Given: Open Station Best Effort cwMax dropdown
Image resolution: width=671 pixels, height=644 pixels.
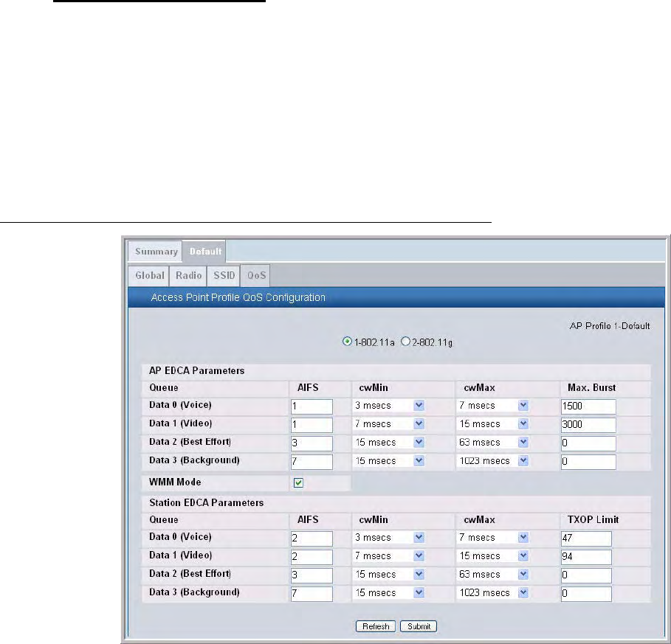Looking at the screenshot, I should 493,575.
